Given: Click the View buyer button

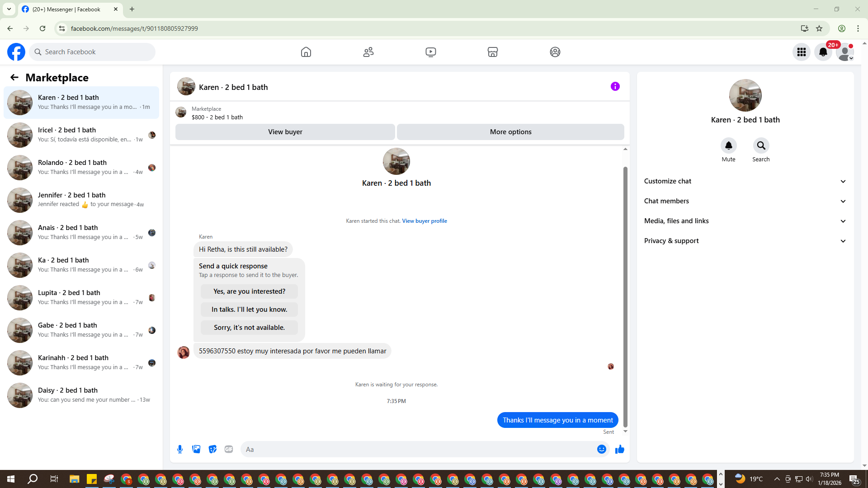Looking at the screenshot, I should pyautogui.click(x=285, y=132).
